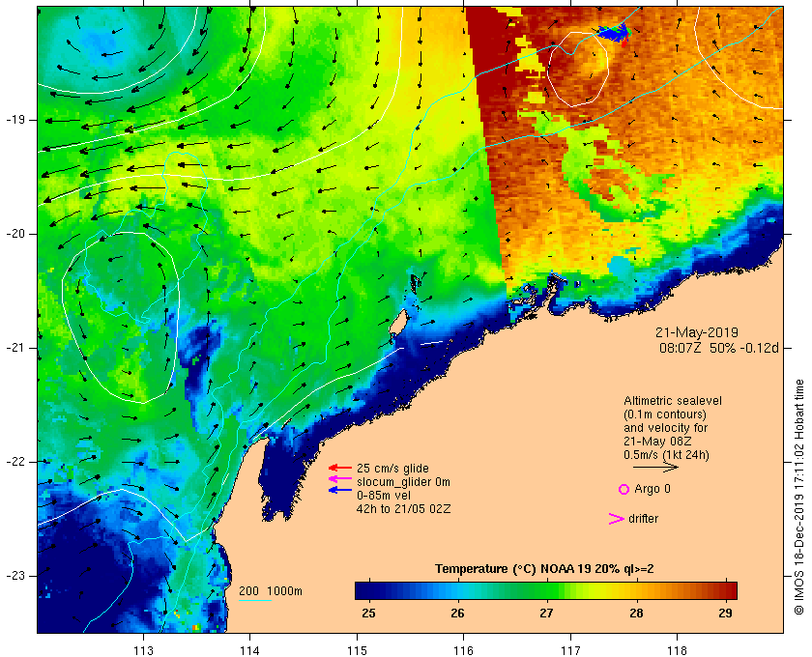Click the 'drifter' label
This screenshot has height=657, width=812.
[x=643, y=519]
